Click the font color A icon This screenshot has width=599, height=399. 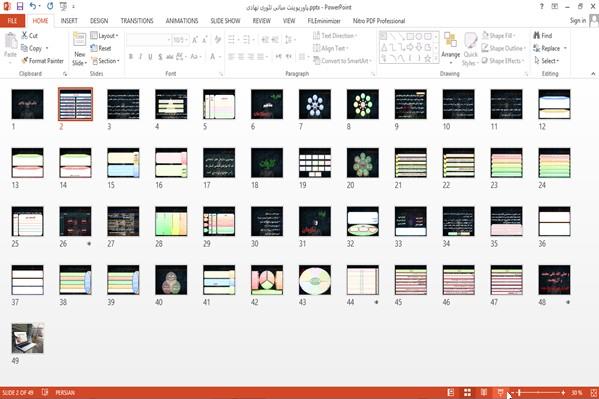pos(212,57)
